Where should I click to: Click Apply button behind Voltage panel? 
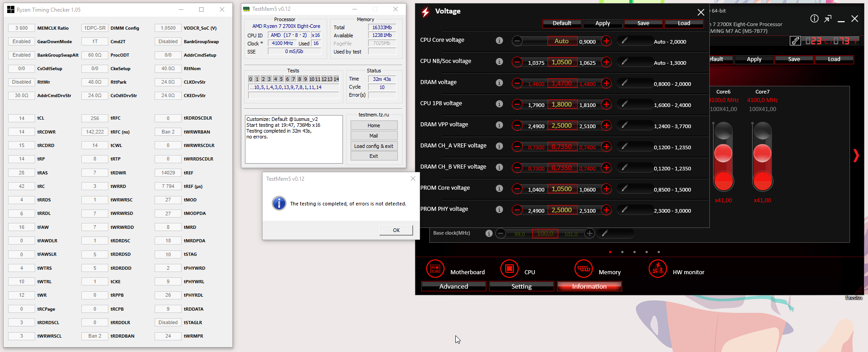(754, 59)
